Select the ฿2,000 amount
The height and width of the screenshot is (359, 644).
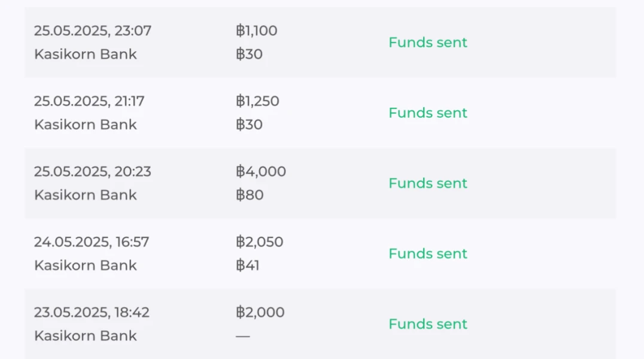pos(260,312)
